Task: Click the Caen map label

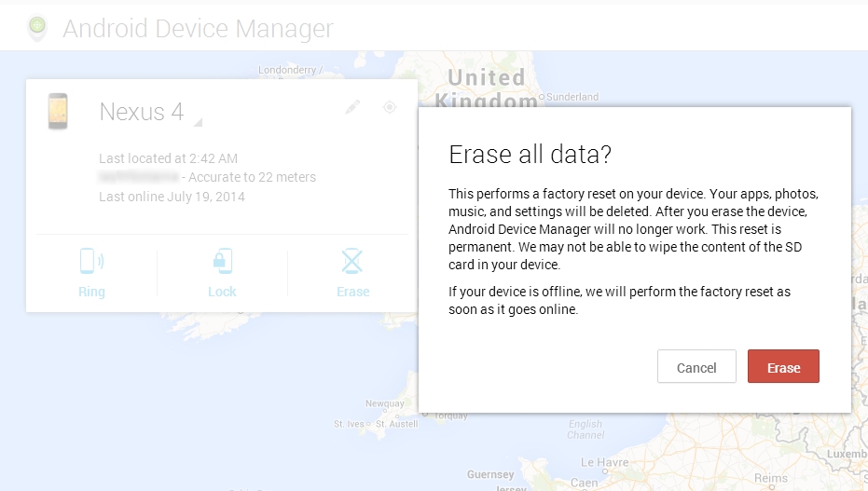Action: point(584,483)
